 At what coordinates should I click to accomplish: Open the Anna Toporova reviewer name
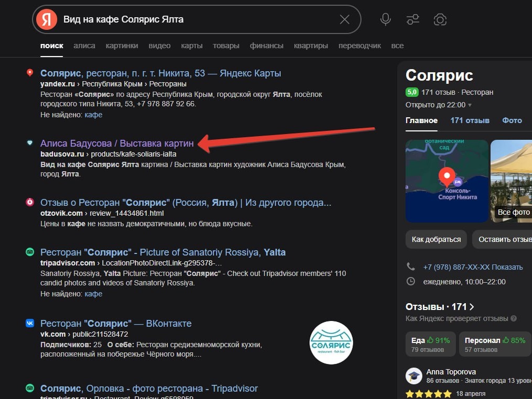pos(451,372)
